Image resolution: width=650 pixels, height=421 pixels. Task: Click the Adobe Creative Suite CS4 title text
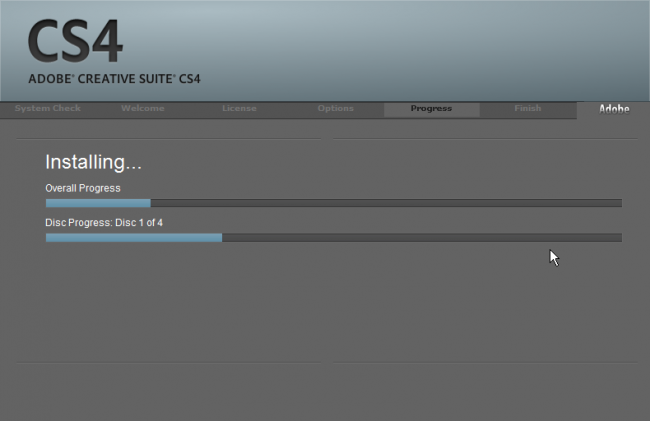tap(115, 79)
